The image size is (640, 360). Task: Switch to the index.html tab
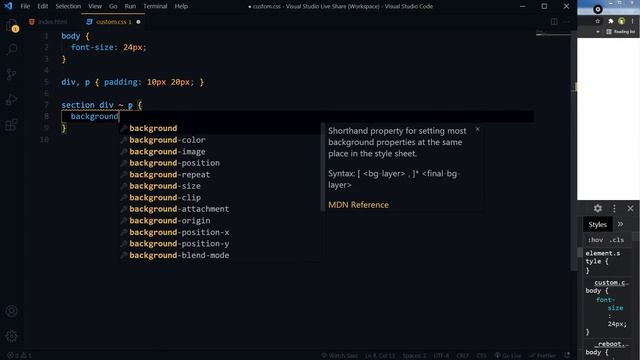click(52, 22)
